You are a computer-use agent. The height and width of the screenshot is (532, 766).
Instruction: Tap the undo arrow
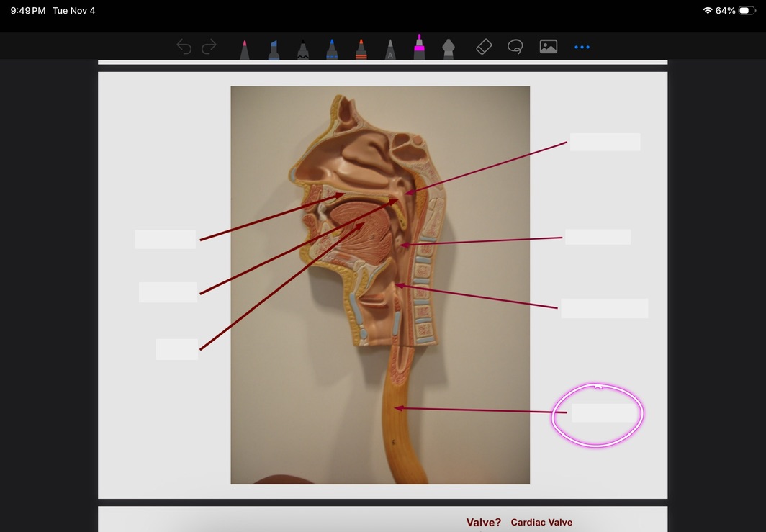[x=184, y=48]
